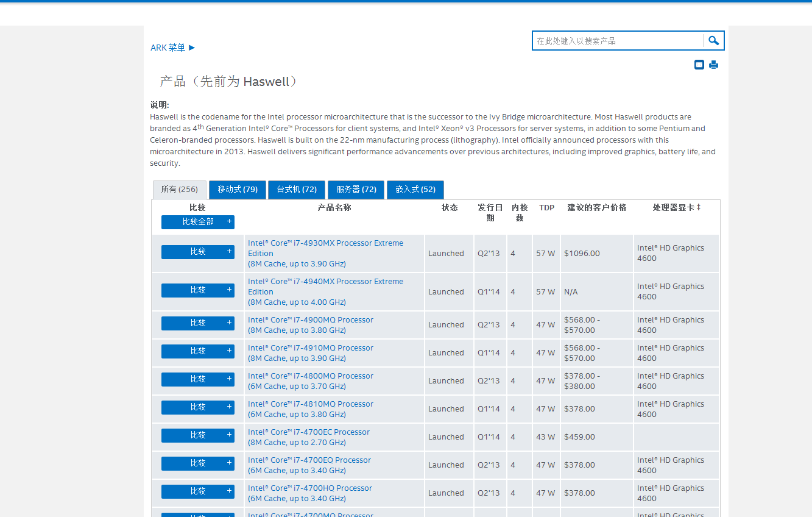
Task: Open Intel Core i7-4930MX Processor Extreme Edition link
Action: [x=325, y=253]
